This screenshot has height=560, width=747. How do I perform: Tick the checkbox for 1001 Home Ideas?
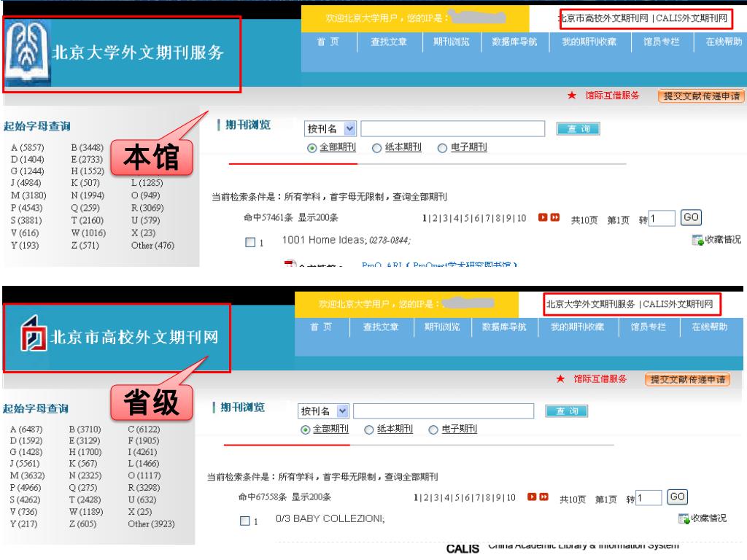(x=250, y=242)
